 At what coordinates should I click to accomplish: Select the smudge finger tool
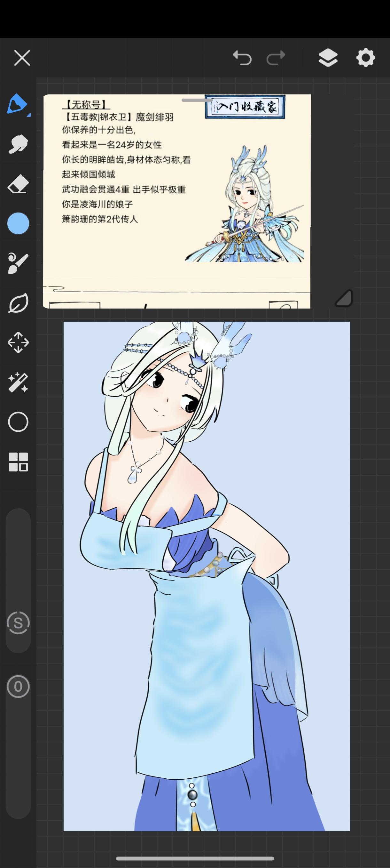18,144
